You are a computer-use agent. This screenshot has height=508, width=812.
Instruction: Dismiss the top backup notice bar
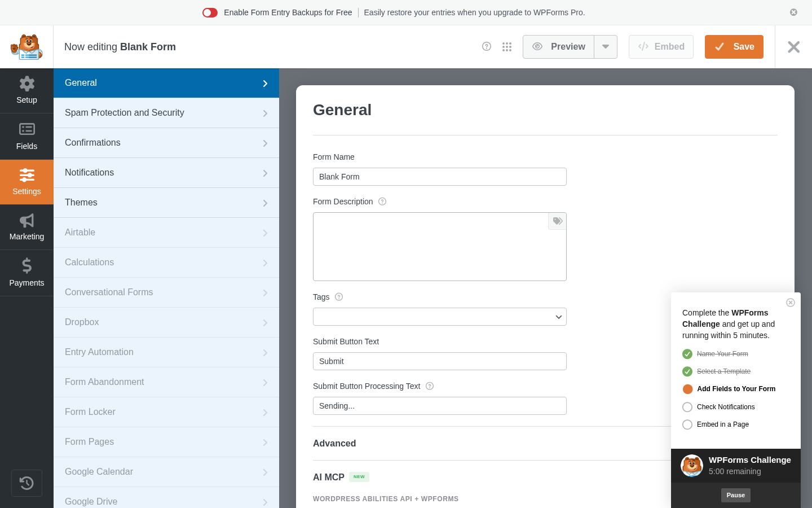pyautogui.click(x=793, y=12)
